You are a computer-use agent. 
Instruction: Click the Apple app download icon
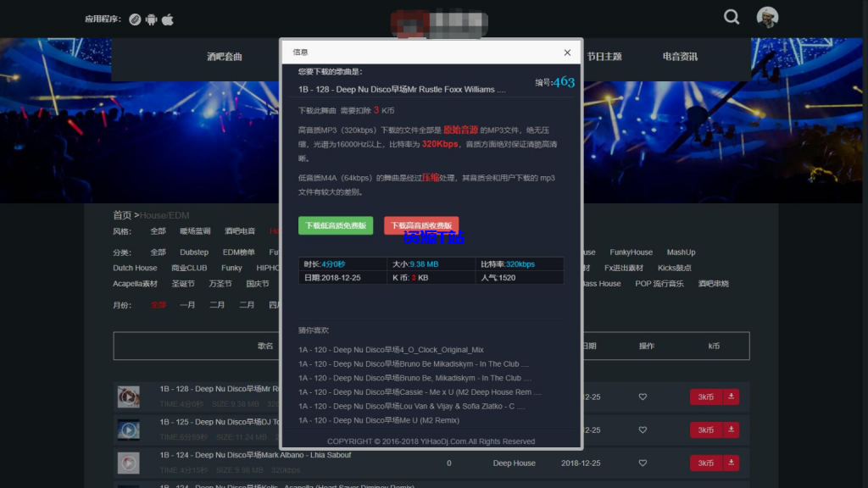(167, 19)
